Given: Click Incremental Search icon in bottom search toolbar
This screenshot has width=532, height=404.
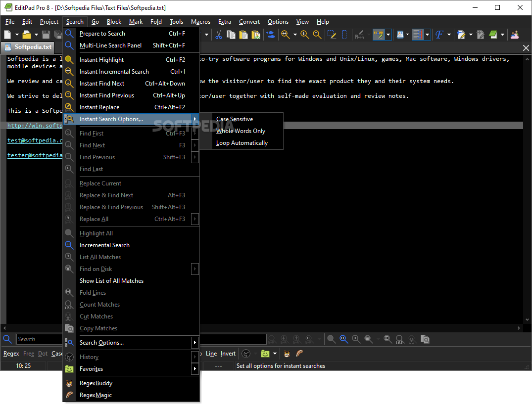Looking at the screenshot, I should tap(343, 339).
